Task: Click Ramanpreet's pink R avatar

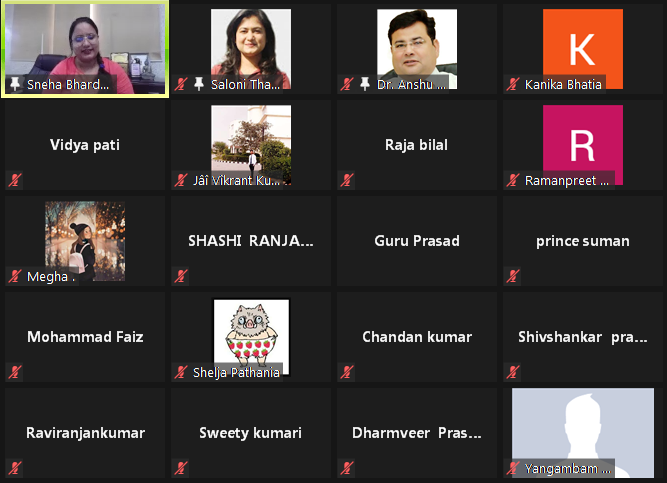Action: click(x=583, y=145)
